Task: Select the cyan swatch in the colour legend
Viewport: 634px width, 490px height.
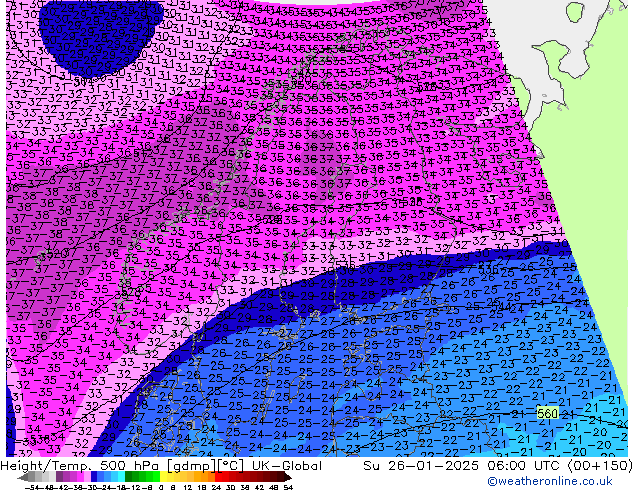Action: point(121,477)
